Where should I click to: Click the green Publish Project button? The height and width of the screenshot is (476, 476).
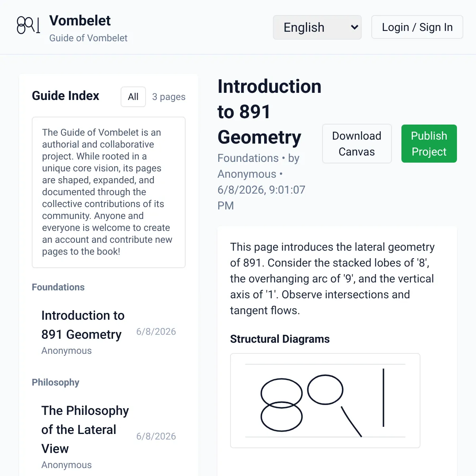pyautogui.click(x=429, y=144)
